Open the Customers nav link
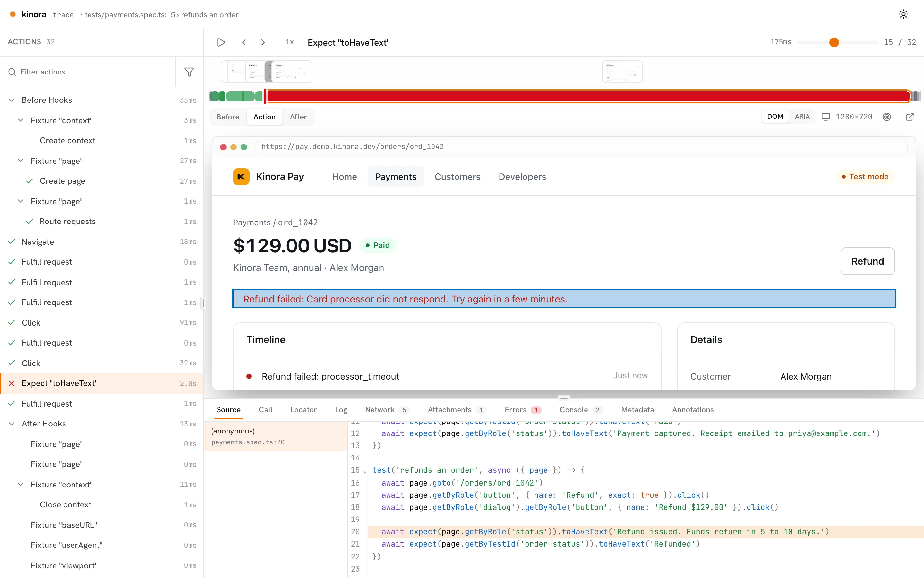Image resolution: width=924 pixels, height=578 pixels. pyautogui.click(x=458, y=177)
